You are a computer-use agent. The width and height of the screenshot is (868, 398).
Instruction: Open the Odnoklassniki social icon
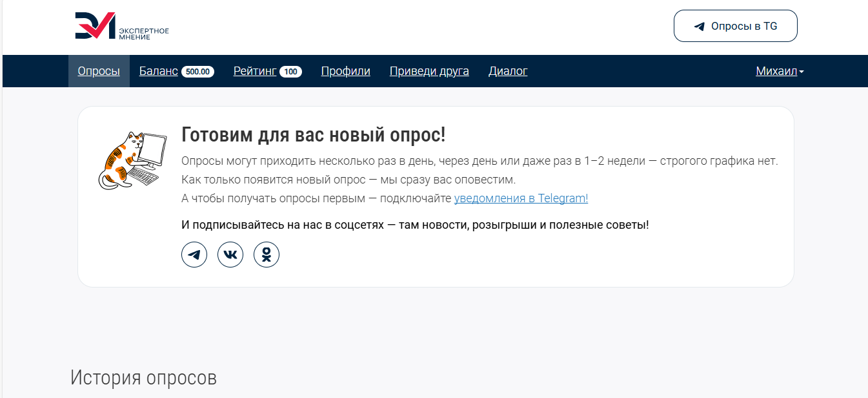267,255
